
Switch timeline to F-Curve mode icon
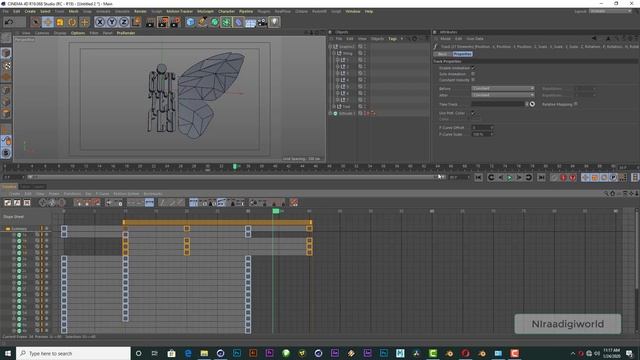17,202
